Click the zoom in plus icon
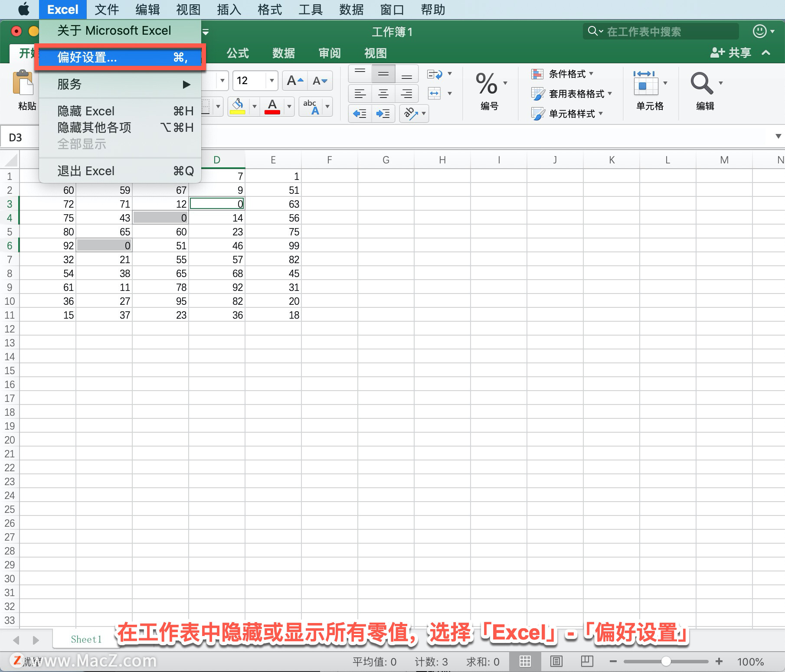The height and width of the screenshot is (672, 785). coord(719,661)
